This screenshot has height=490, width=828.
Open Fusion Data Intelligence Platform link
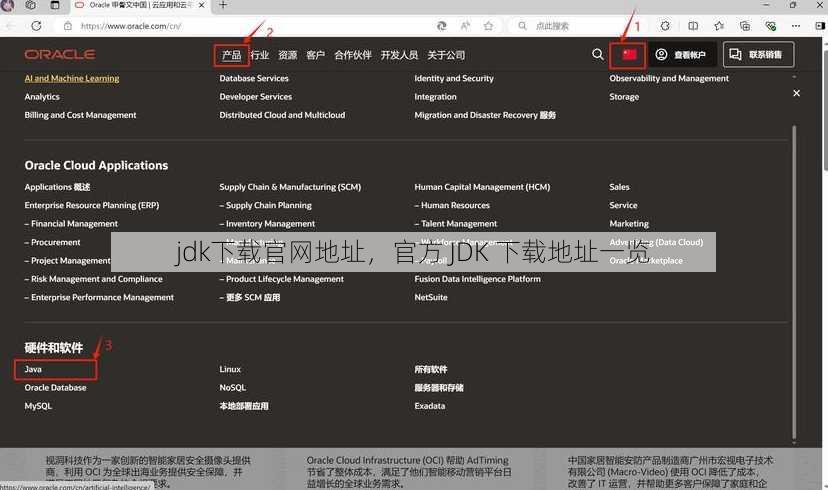(477, 279)
